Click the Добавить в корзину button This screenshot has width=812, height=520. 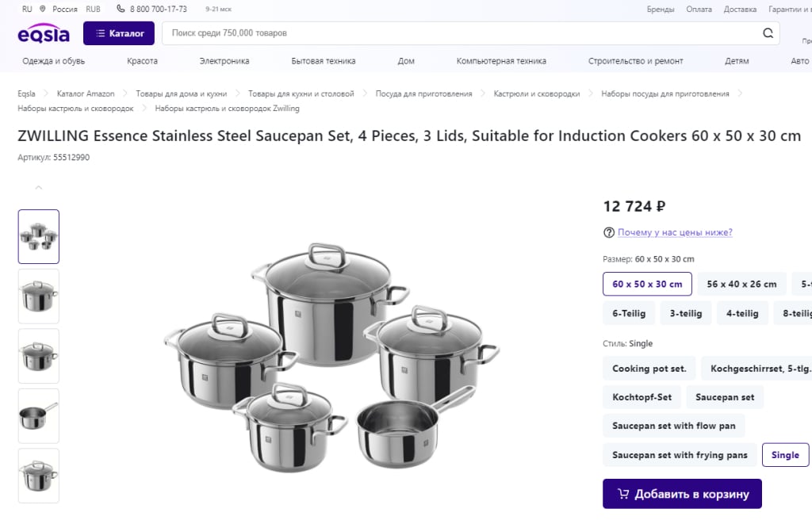[682, 494]
